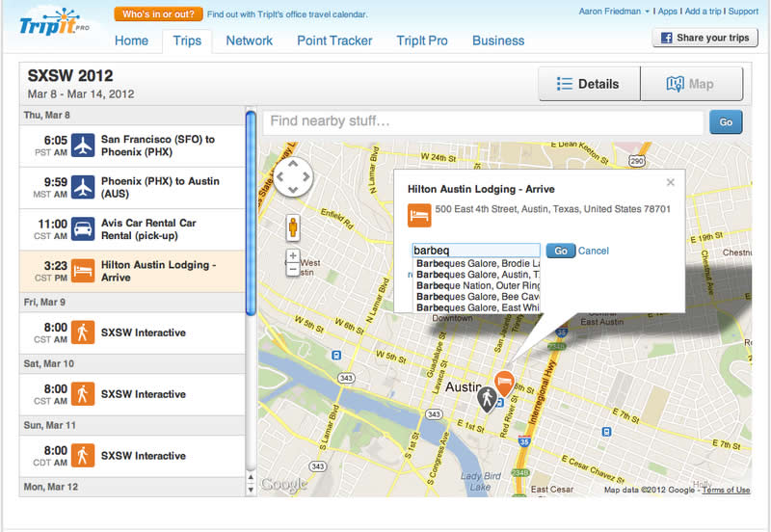Click the gray pedestrian marker on the map
Screen dimensions: 771x532
487,399
